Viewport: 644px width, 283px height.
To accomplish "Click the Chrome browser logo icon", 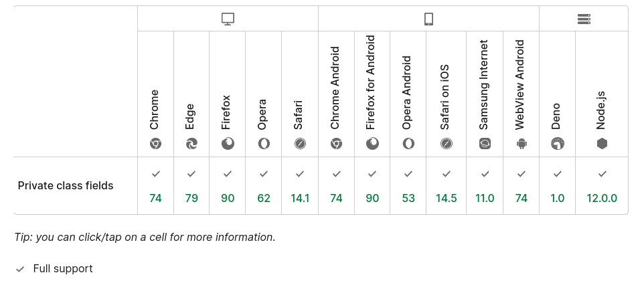I will [155, 143].
